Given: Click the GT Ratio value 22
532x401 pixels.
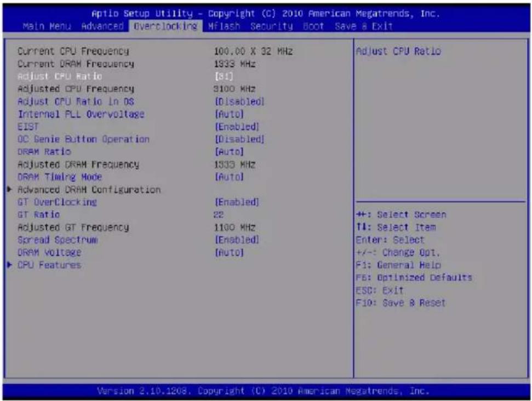Looking at the screenshot, I should point(219,214).
